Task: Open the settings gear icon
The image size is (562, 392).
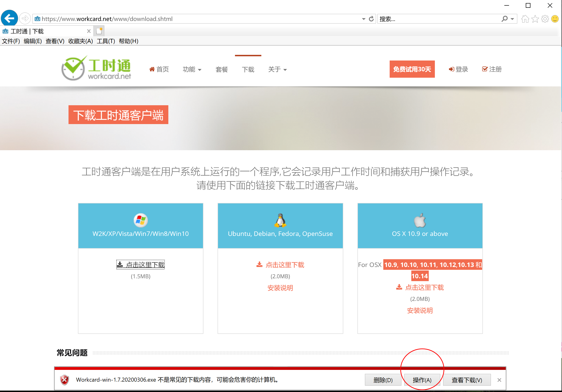Action: (x=545, y=19)
